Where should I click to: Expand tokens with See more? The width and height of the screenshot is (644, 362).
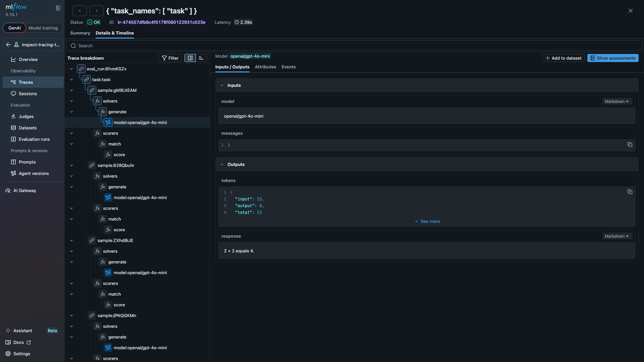click(427, 221)
